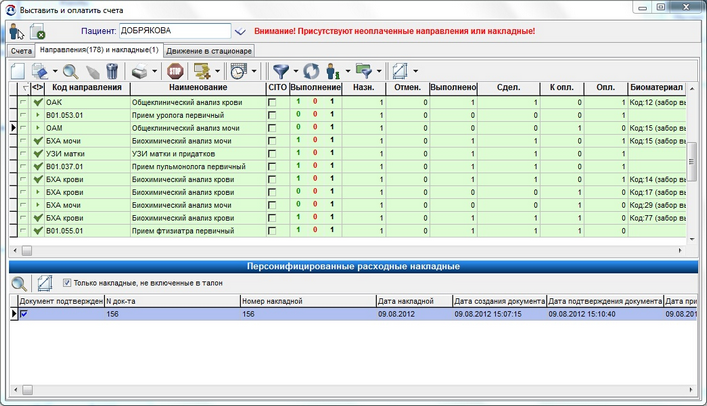707x406 pixels.
Task: Toggle CITO checkbox for Прием уролога первичный
Action: coord(272,115)
